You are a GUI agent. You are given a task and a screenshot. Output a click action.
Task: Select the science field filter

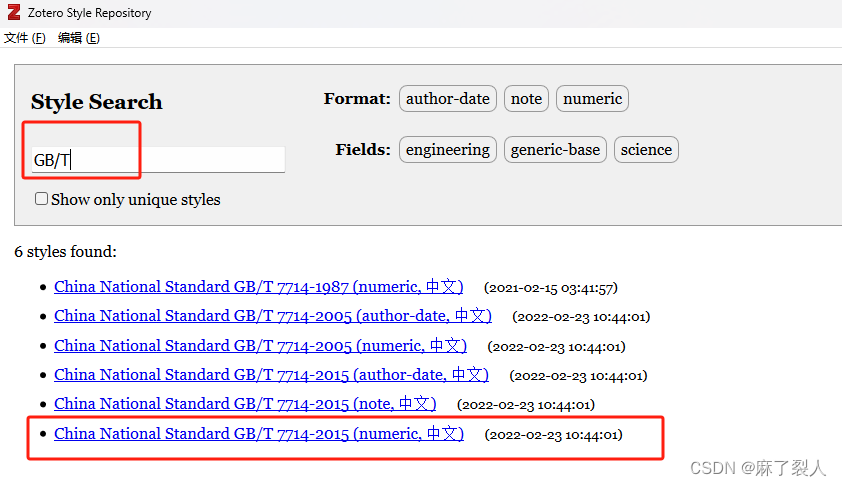coord(646,150)
